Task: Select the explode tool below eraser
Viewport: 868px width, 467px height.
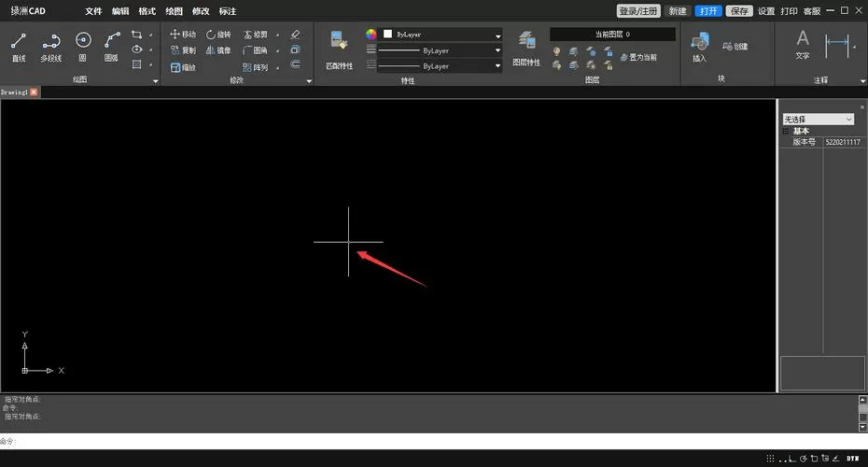Action: point(295,50)
